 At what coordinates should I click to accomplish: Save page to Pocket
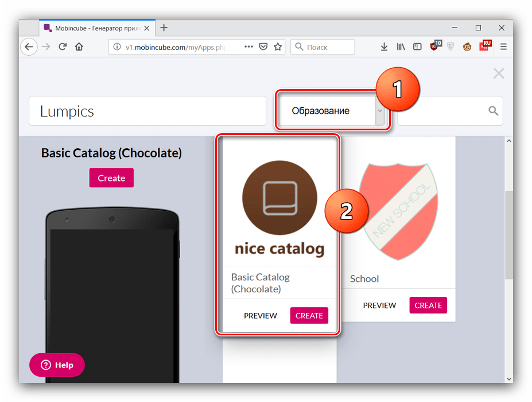tap(263, 47)
